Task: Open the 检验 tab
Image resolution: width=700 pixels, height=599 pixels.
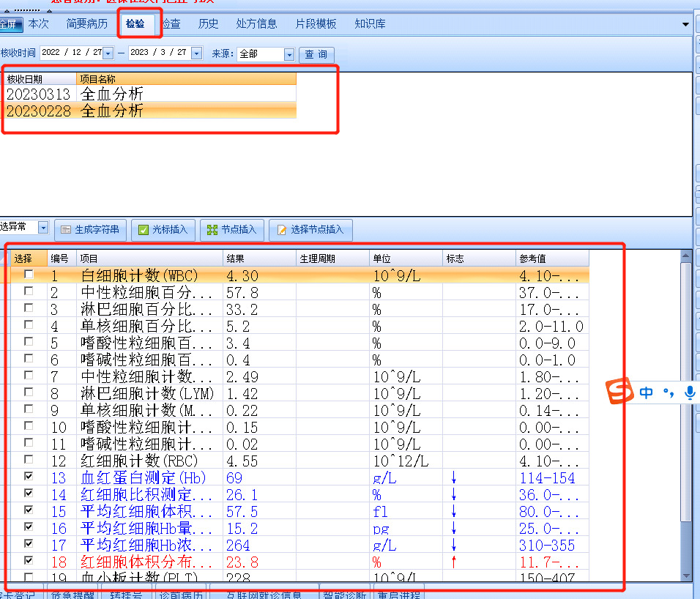Action: pos(135,23)
